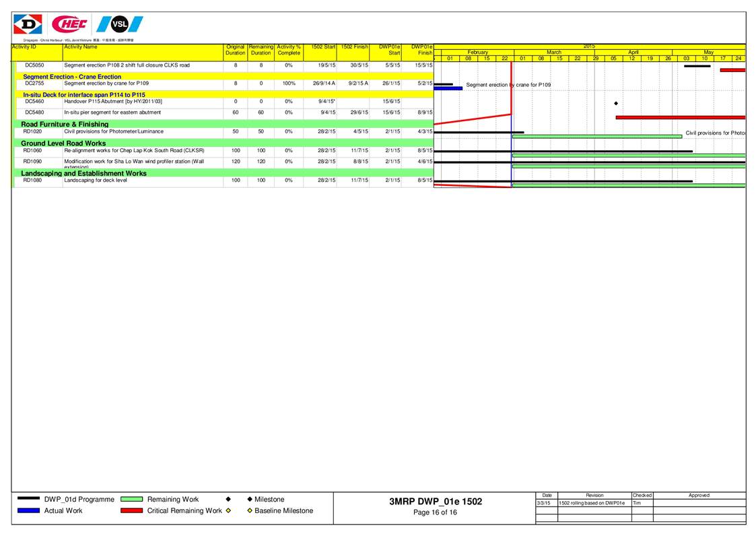Select the red critical bar for DC5050
This screenshot has height=534, width=756.
click(x=733, y=70)
